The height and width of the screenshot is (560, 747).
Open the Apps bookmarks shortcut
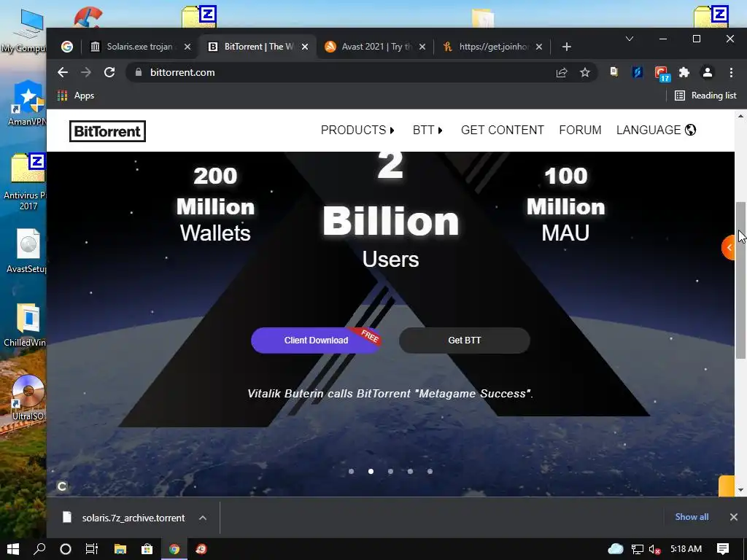pos(76,96)
